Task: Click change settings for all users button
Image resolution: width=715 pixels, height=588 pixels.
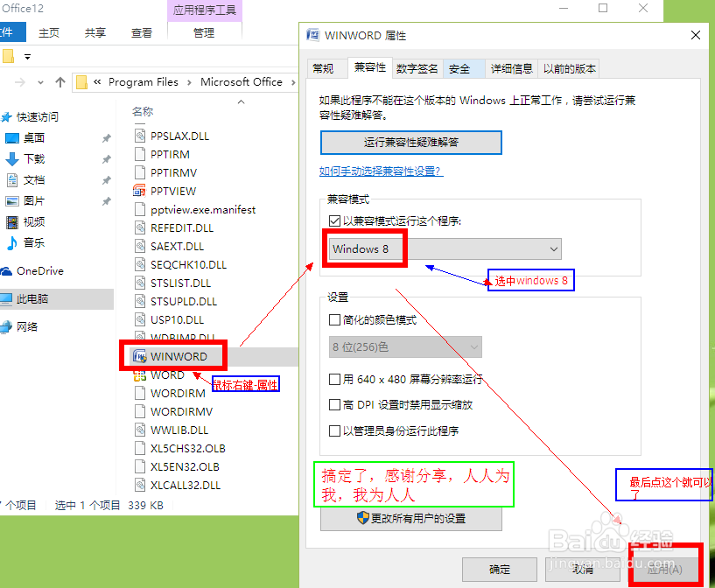Action: pyautogui.click(x=410, y=518)
